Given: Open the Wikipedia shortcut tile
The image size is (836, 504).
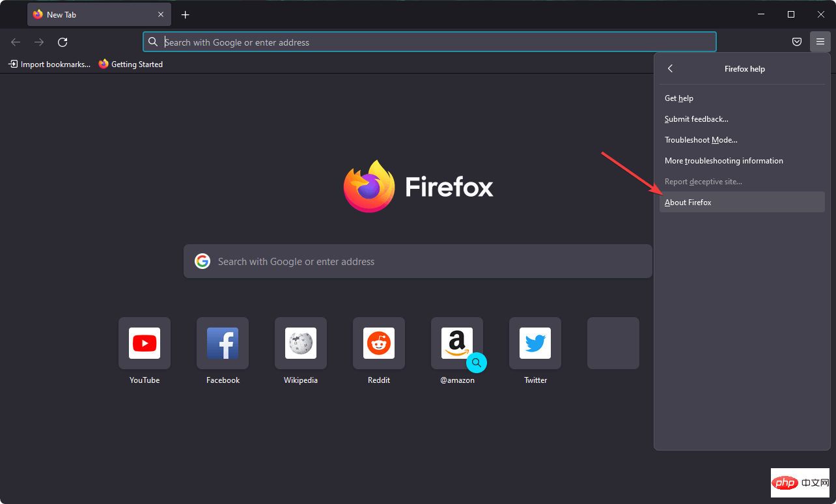Looking at the screenshot, I should click(x=301, y=343).
